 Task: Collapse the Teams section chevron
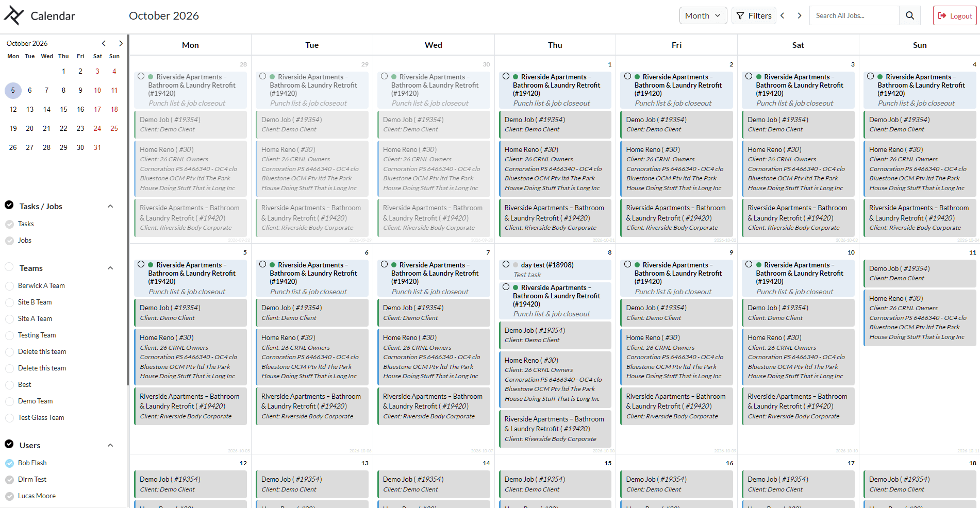pyautogui.click(x=110, y=268)
